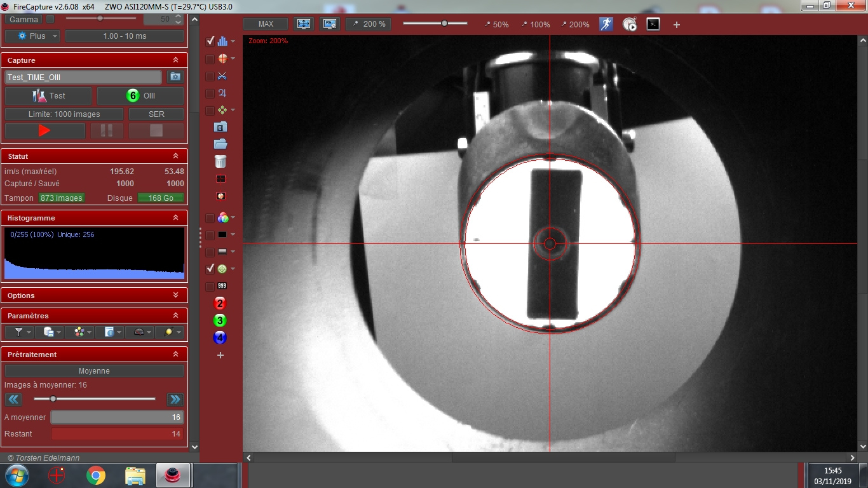Disable the reticle overlay checkbox
This screenshot has width=868, height=488.
coord(210,269)
